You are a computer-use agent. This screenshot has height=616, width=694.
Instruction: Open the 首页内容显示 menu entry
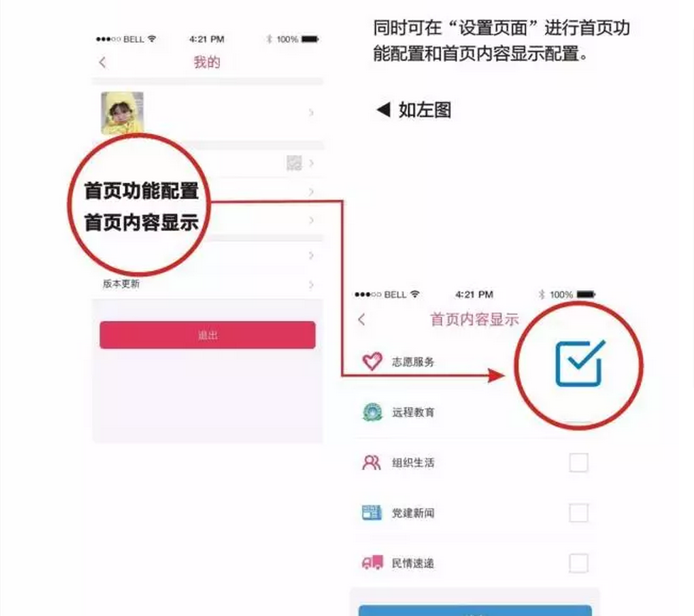coord(141,222)
